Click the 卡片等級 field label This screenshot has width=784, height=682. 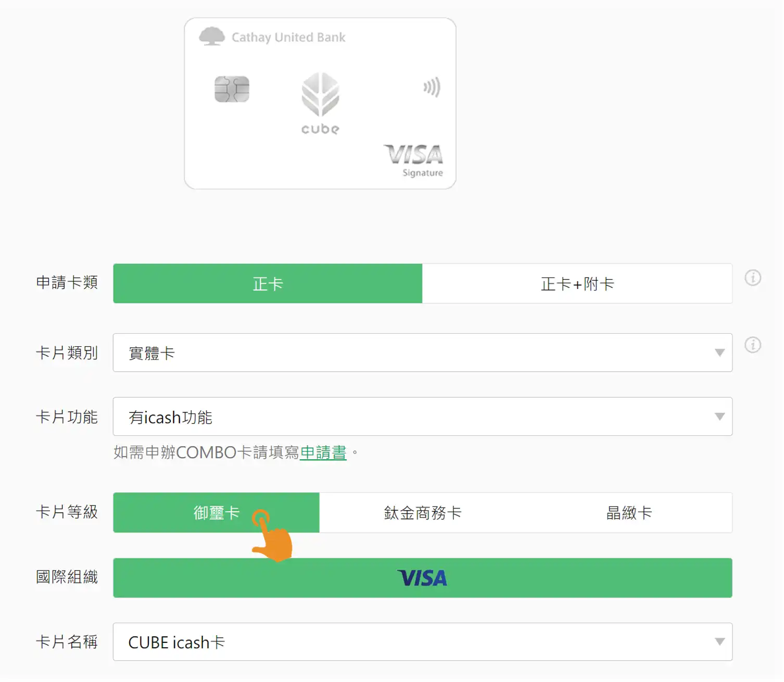(67, 512)
